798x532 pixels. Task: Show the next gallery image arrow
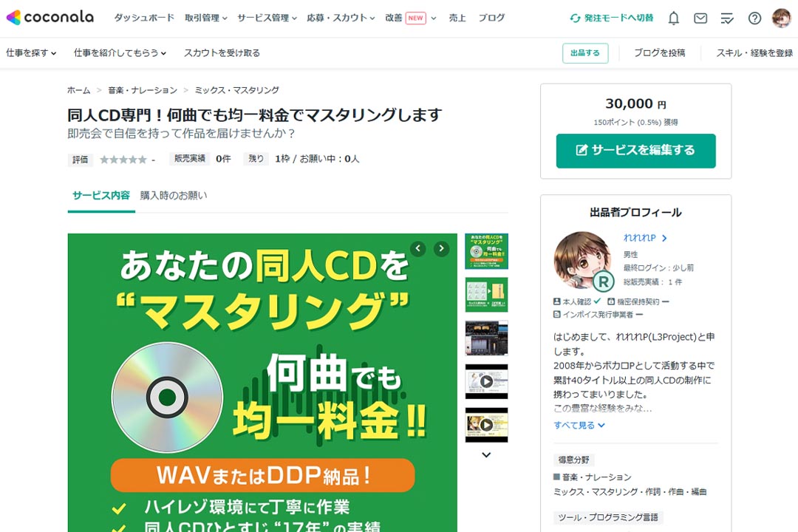441,248
